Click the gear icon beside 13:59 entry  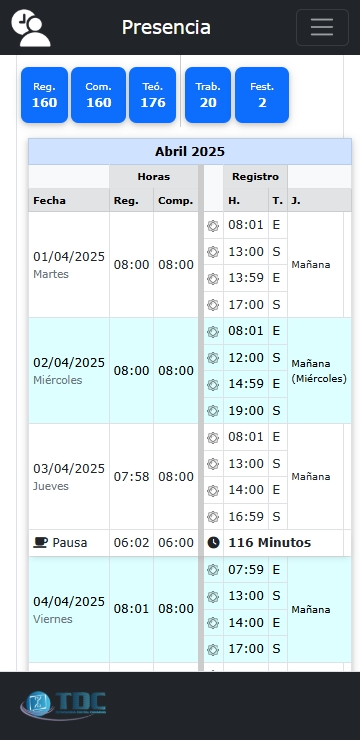(x=213, y=278)
